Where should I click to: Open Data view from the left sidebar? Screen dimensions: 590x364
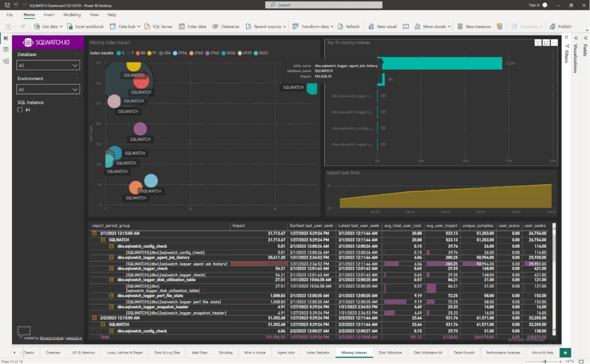tap(5, 49)
